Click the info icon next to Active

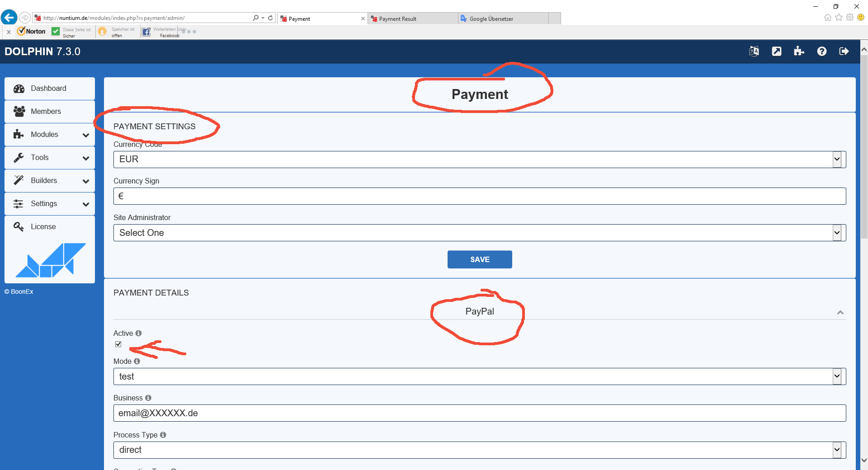point(138,333)
